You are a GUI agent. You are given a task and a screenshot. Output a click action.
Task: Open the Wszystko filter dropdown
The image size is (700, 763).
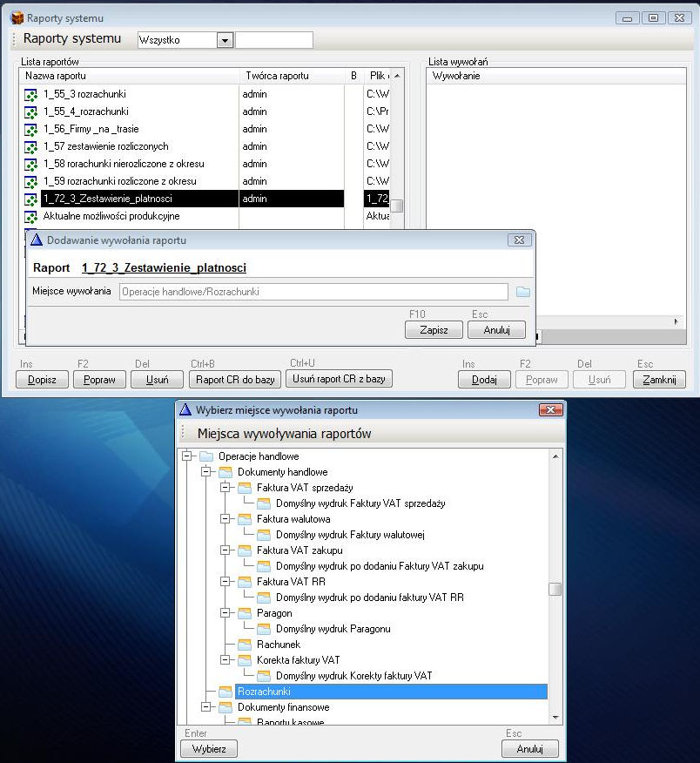coord(225,40)
